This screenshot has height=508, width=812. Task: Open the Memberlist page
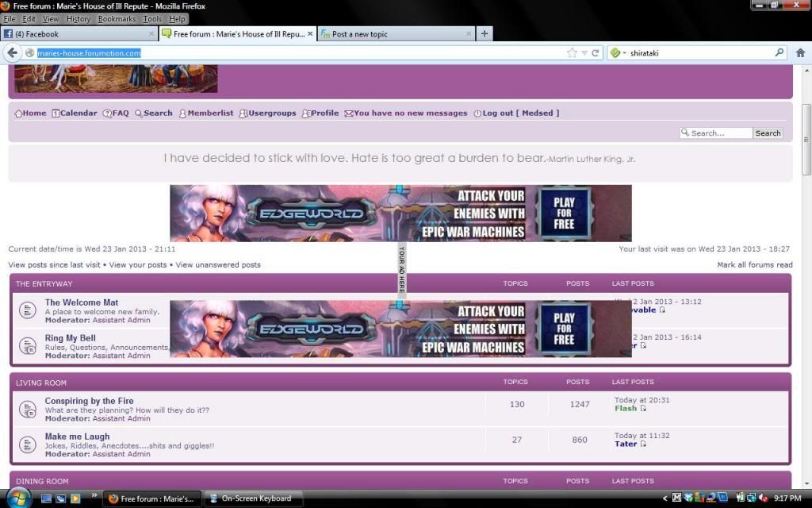coord(206,113)
